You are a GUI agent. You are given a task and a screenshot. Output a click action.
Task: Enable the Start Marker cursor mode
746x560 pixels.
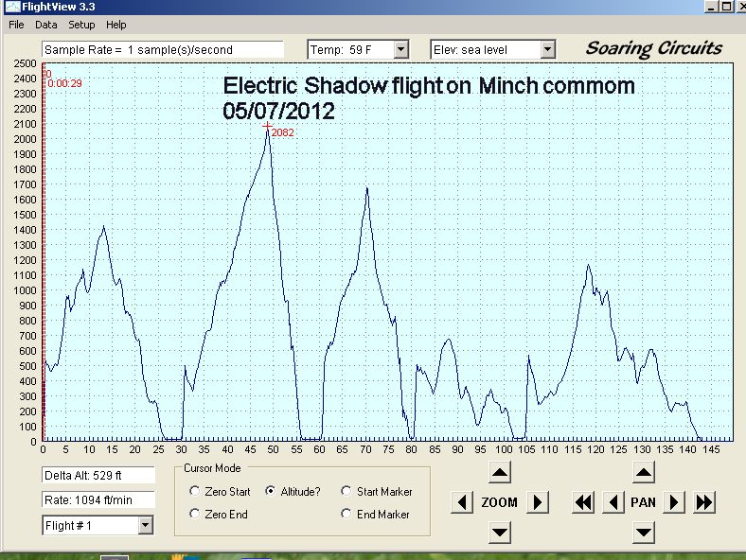346,492
